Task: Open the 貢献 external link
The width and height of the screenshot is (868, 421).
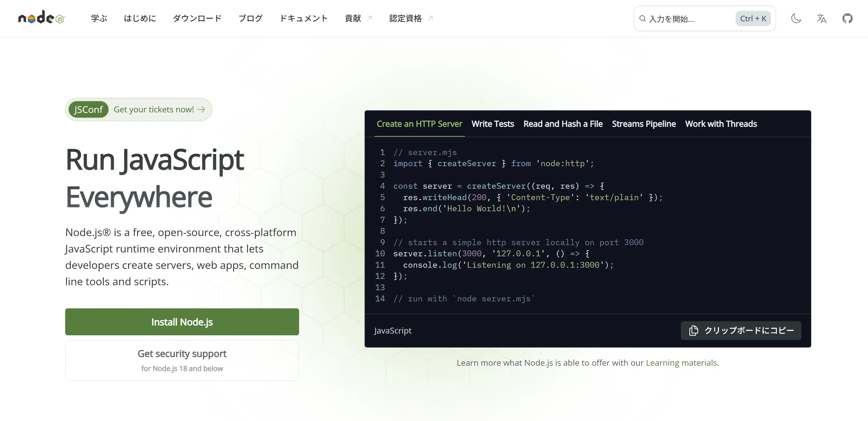Action: [358, 18]
